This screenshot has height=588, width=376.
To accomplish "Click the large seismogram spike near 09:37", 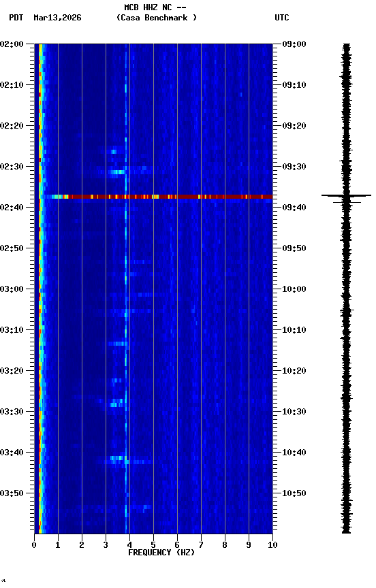I will pyautogui.click(x=346, y=195).
